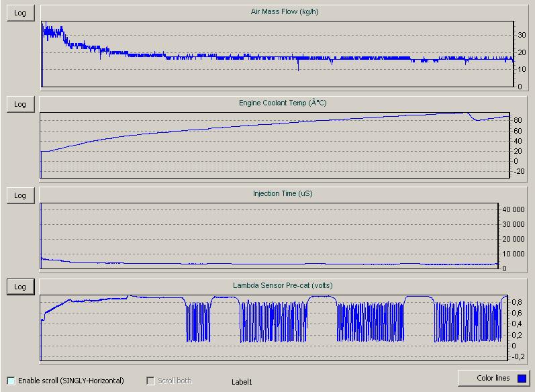This screenshot has width=535, height=392.
Task: Click the 80 axis value on Coolant Temp
Action: pyautogui.click(x=518, y=120)
